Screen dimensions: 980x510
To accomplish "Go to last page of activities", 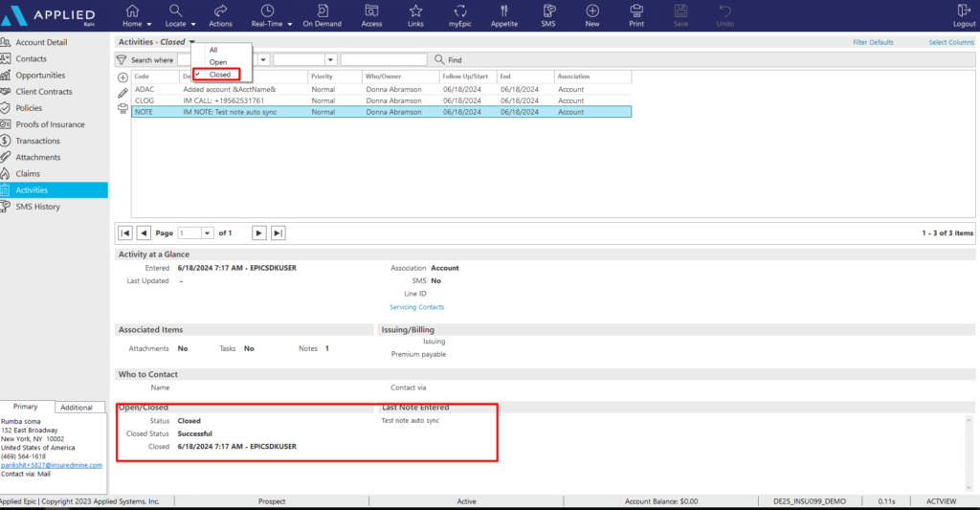I will [x=278, y=233].
